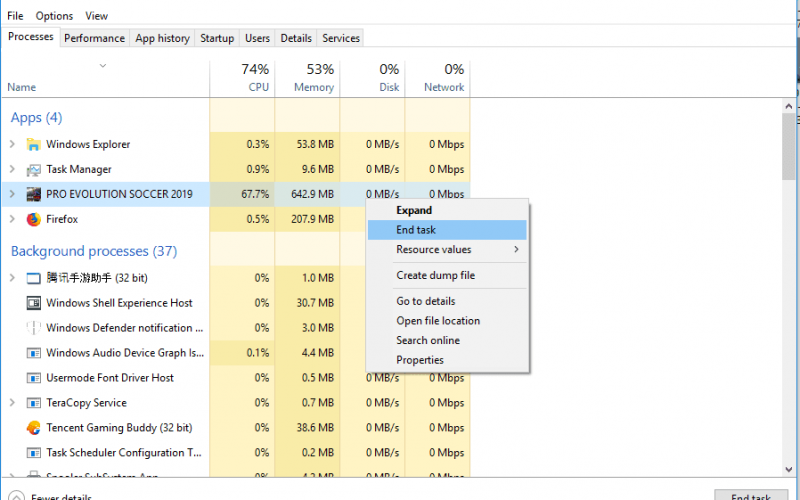Select the Task Scheduler Configuration T... row

point(236,453)
